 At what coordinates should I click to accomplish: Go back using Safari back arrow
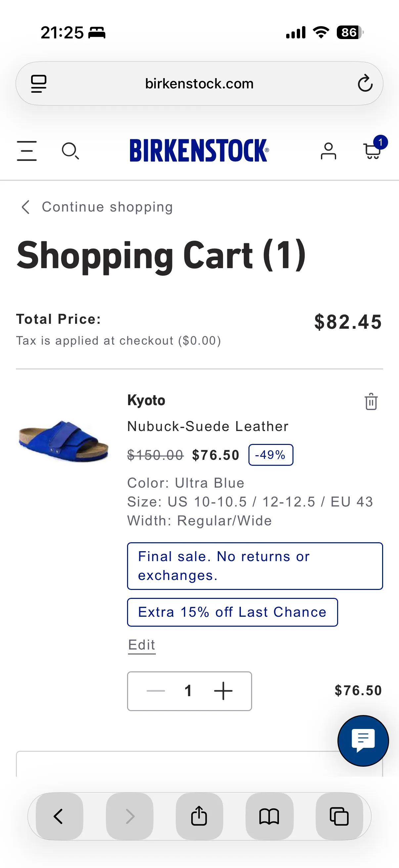[x=59, y=816]
